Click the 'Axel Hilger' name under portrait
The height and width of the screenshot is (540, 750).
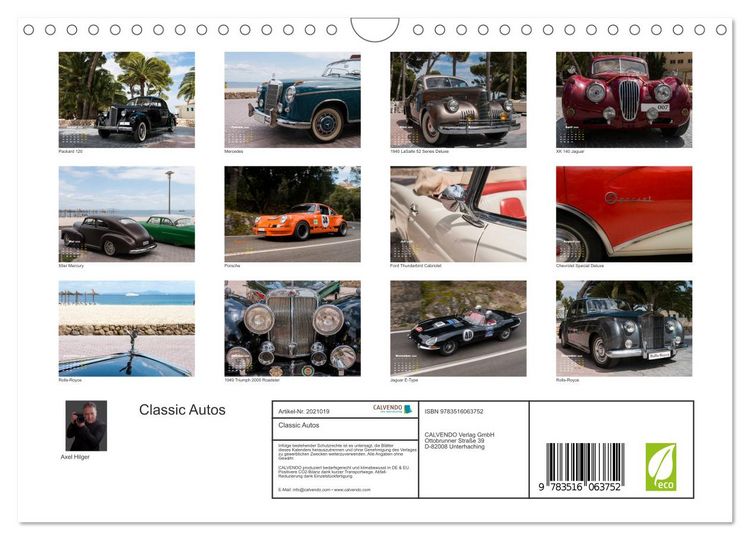tap(75, 457)
